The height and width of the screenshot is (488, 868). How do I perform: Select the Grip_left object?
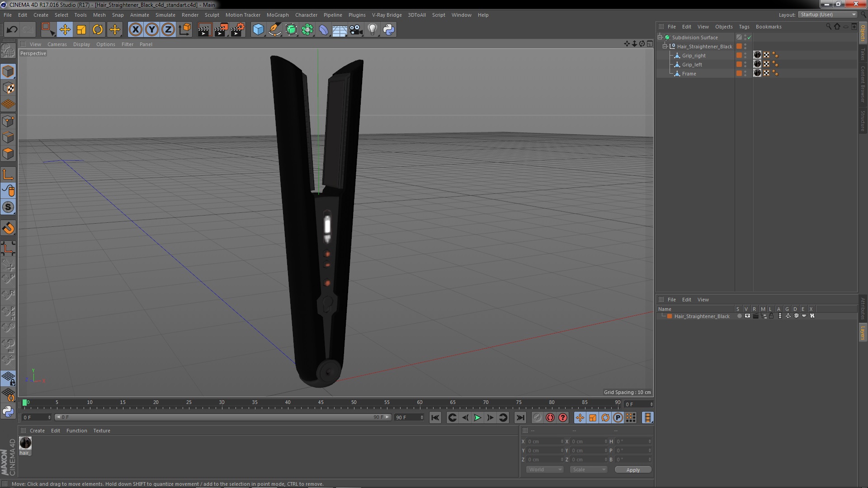click(x=692, y=65)
